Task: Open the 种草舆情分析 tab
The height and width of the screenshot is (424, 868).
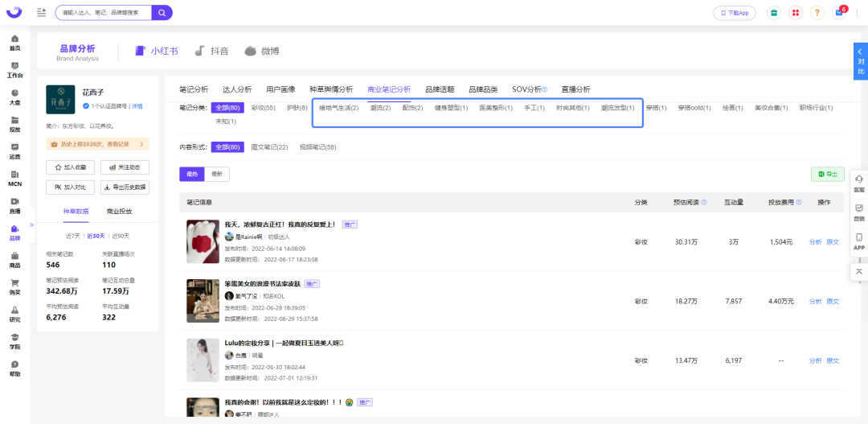Action: (x=331, y=89)
